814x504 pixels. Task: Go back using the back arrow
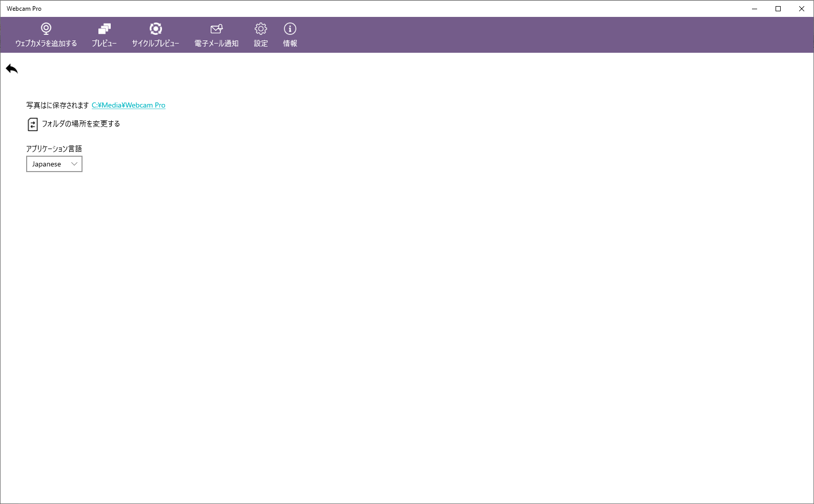[12, 69]
